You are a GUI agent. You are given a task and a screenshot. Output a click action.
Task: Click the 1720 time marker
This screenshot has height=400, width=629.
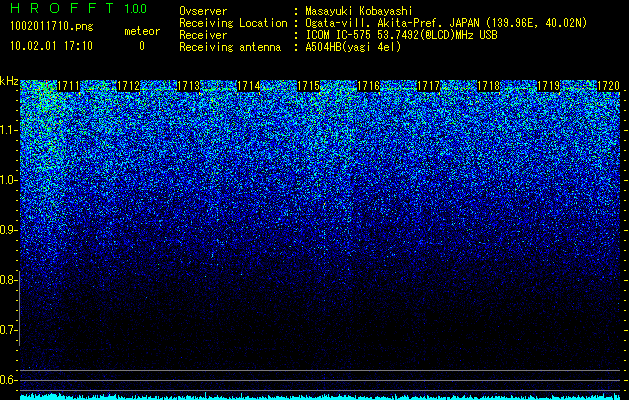pyautogui.click(x=609, y=86)
